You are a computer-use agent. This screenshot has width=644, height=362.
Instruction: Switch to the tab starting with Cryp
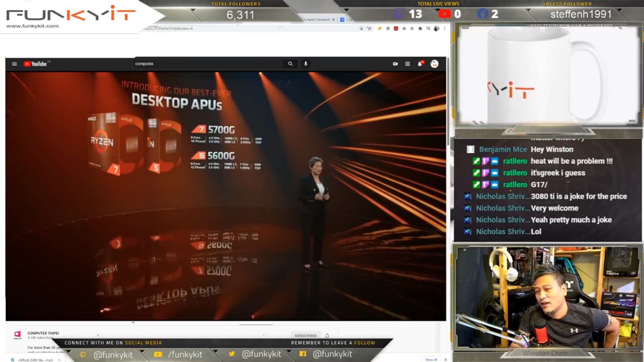pyautogui.click(x=346, y=20)
